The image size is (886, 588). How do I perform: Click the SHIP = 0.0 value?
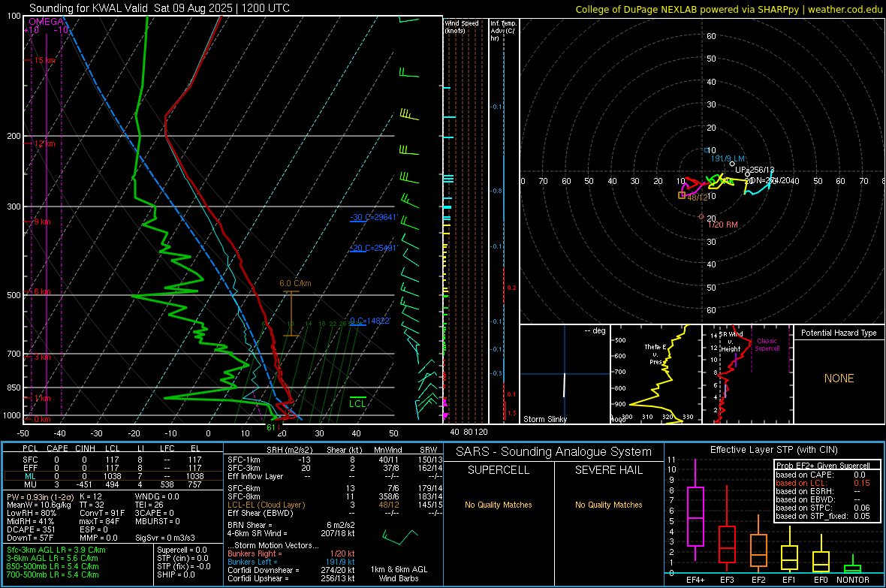point(176,574)
